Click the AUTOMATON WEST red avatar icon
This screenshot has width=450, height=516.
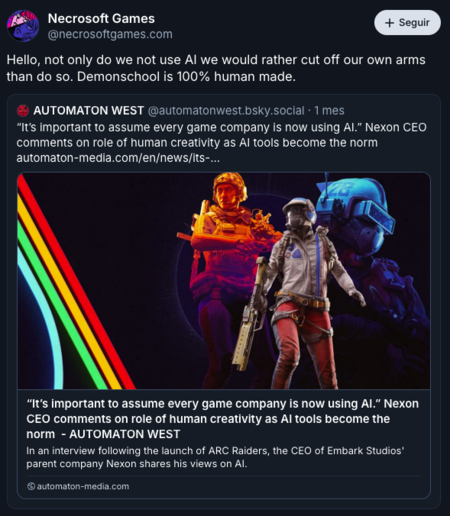tap(23, 111)
